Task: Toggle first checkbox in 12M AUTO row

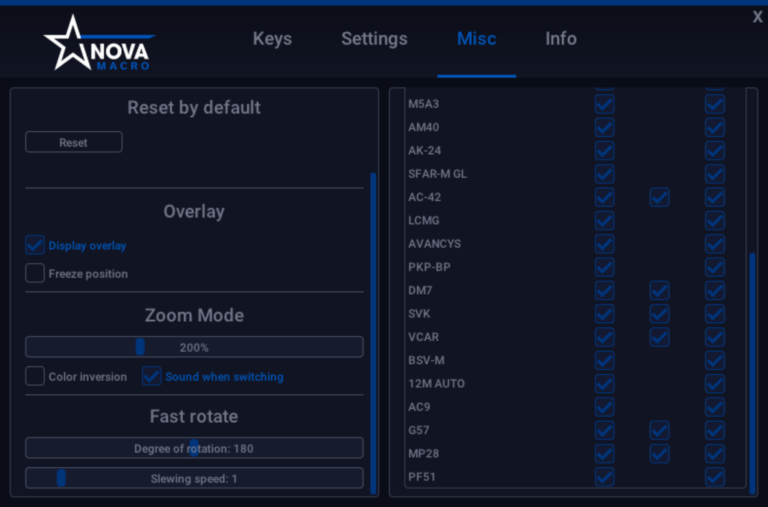Action: point(605,384)
